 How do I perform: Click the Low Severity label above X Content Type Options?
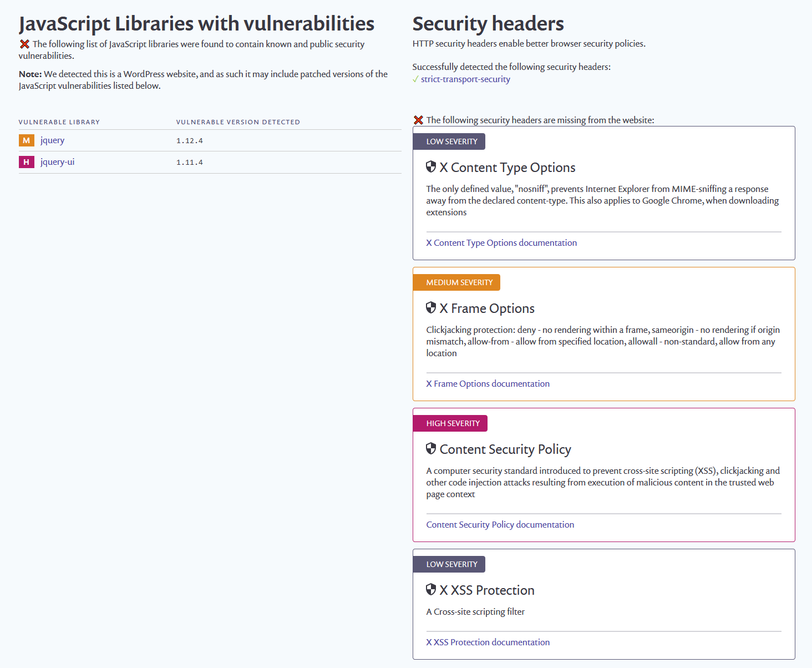point(449,141)
